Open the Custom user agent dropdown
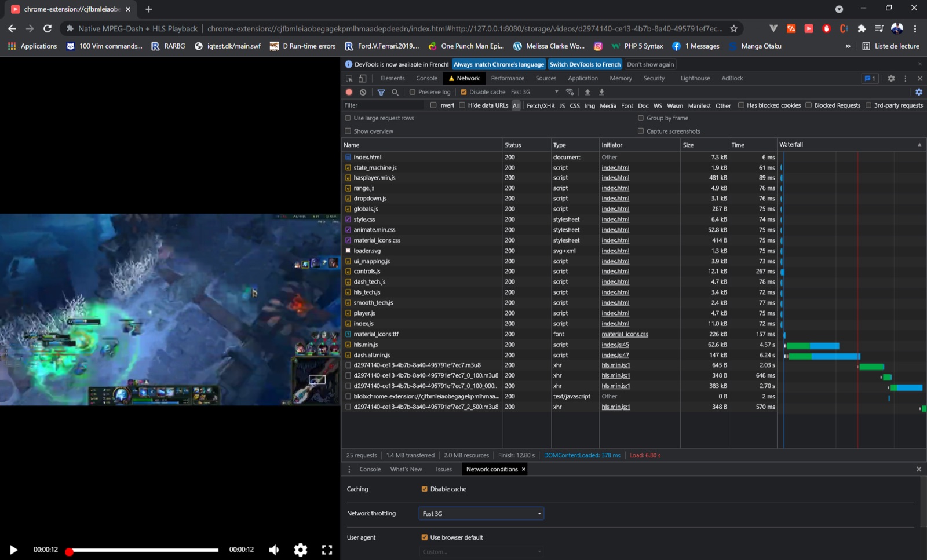This screenshot has height=560, width=927. tap(481, 552)
